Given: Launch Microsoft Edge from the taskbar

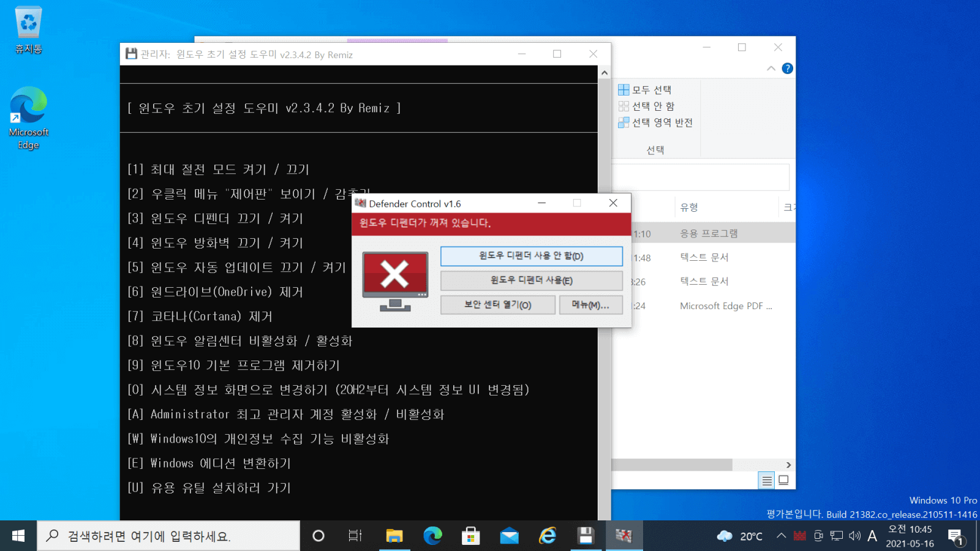Looking at the screenshot, I should [x=432, y=536].
